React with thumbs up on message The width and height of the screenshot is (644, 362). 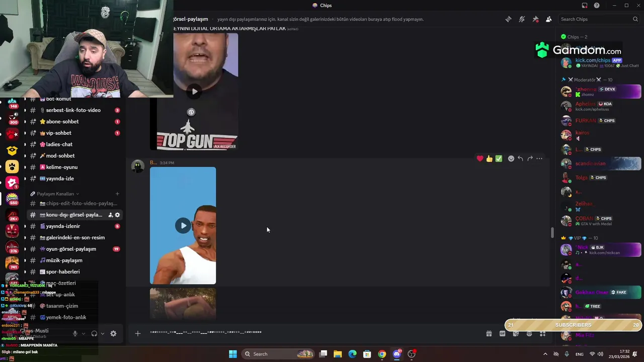[x=489, y=158]
